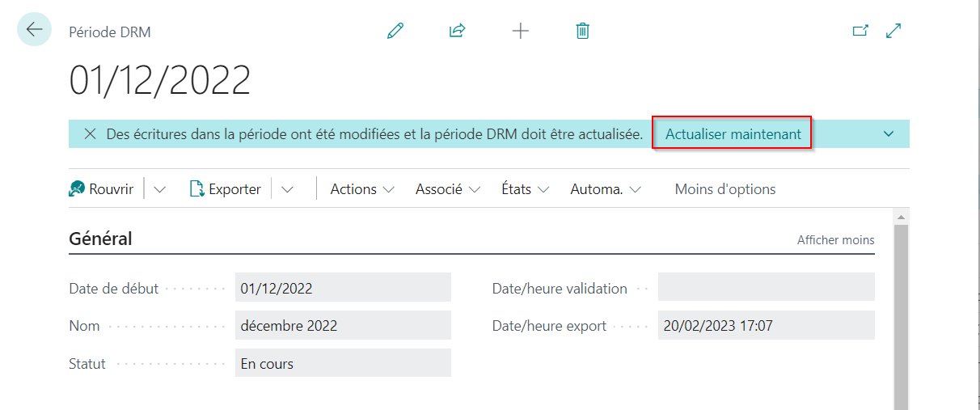Expand notification bar chevron
Screen dimensions: 980x410
[889, 134]
